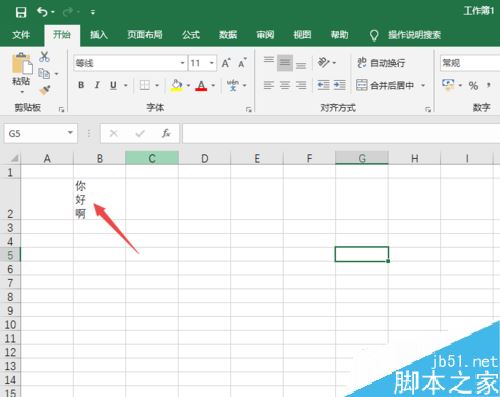Open the 对齐方式 dialog launcher

[x=428, y=109]
